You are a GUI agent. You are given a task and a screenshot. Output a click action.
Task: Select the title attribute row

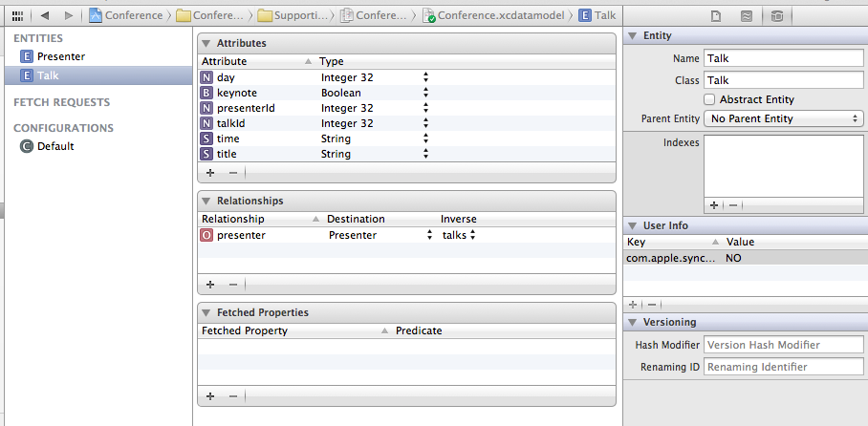(406, 154)
